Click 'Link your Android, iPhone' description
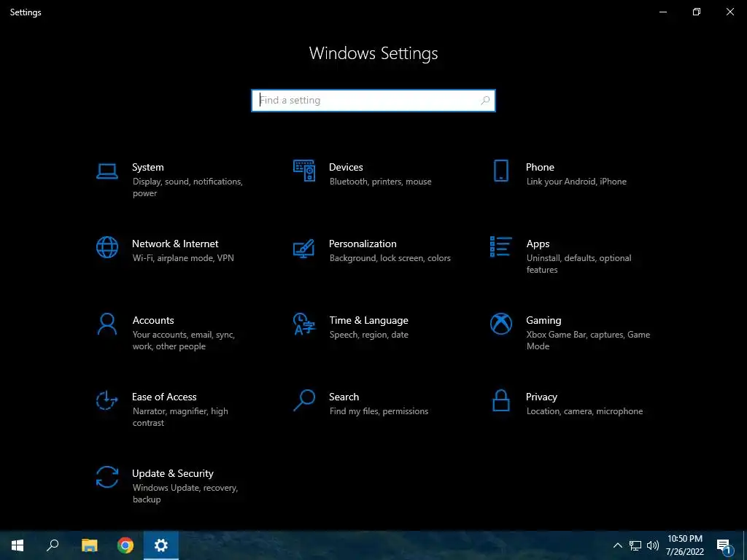The height and width of the screenshot is (560, 747). 576,182
